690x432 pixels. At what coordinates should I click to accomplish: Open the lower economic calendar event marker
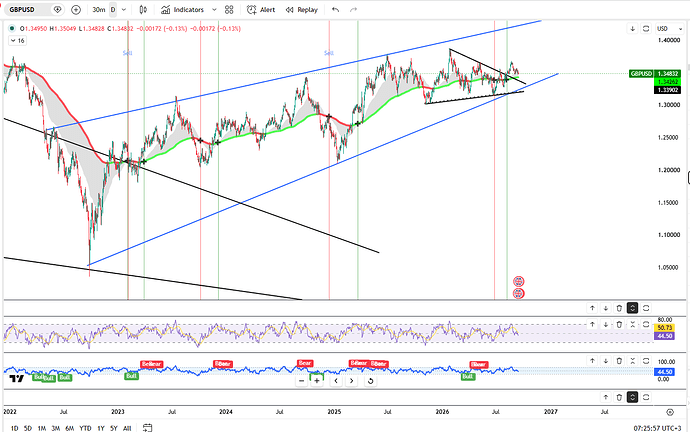[519, 293]
